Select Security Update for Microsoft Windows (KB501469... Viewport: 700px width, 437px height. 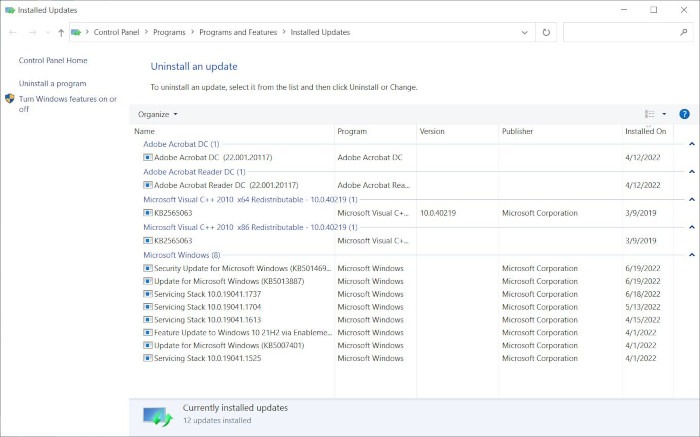[x=243, y=268]
